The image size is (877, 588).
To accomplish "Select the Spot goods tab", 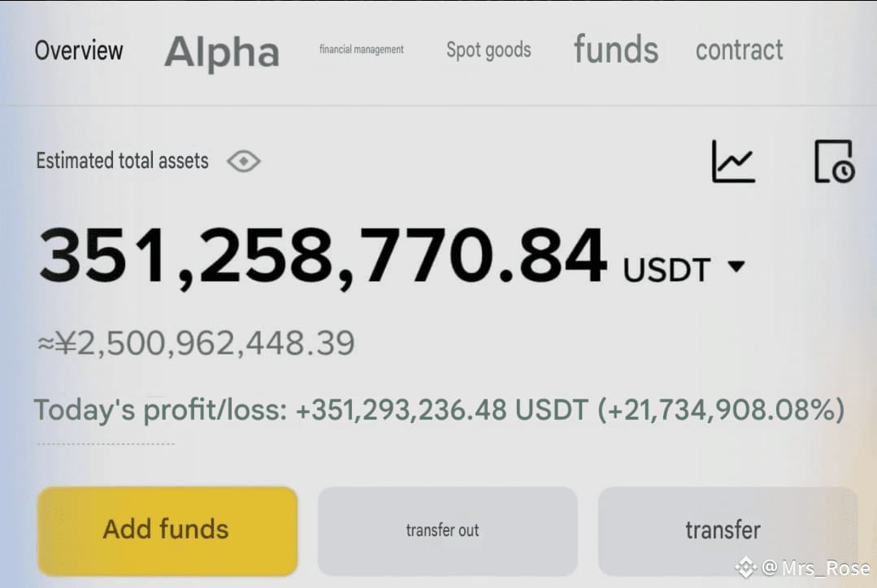I will 488,50.
